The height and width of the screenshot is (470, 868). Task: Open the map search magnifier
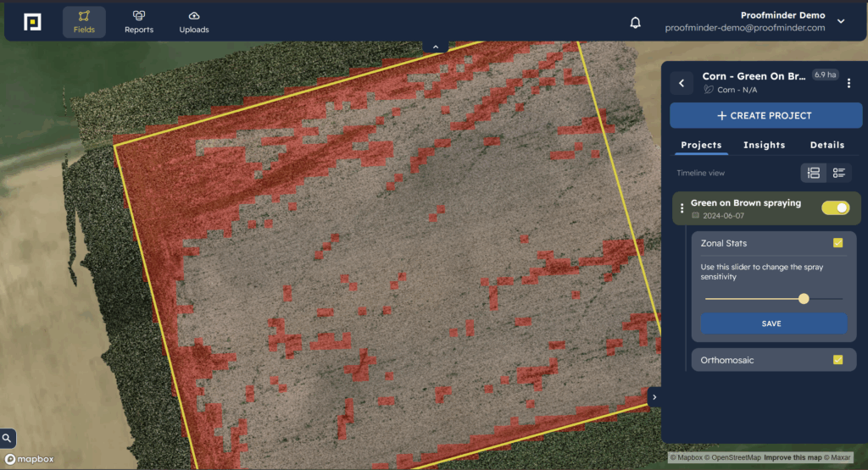coord(7,439)
